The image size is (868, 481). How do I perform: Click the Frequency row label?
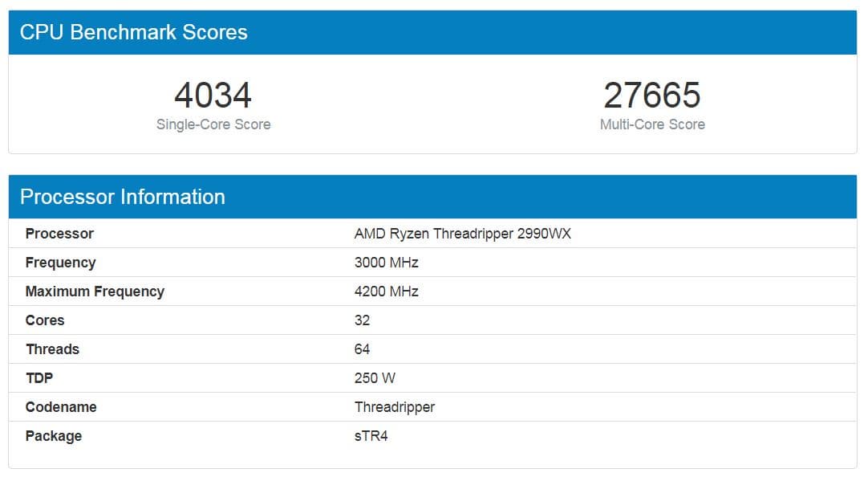tap(60, 263)
